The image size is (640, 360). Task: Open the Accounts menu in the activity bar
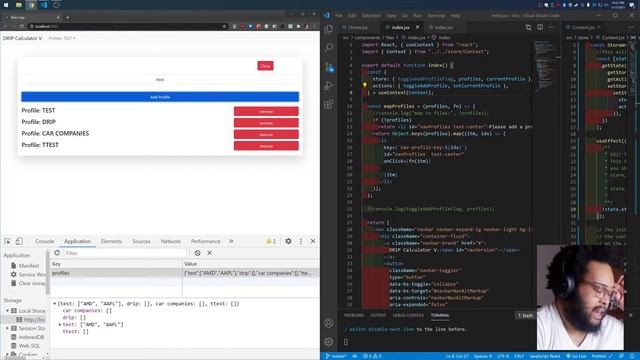coord(329,323)
